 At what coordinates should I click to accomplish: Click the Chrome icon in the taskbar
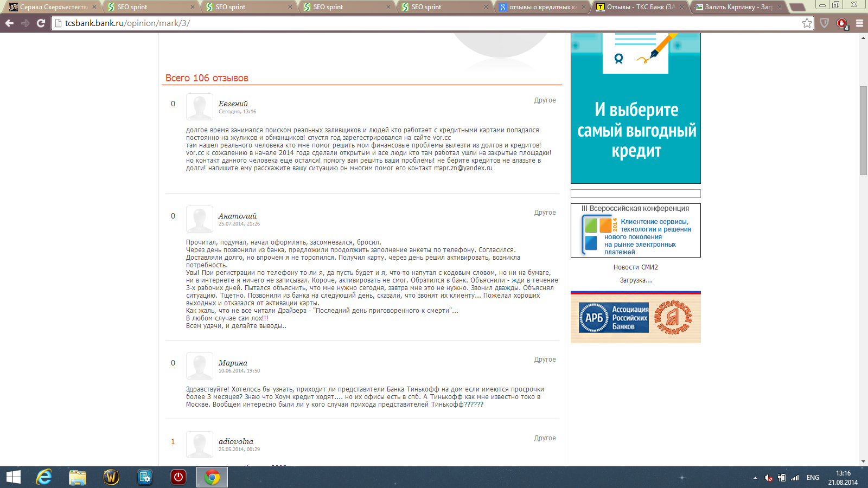coord(212,477)
